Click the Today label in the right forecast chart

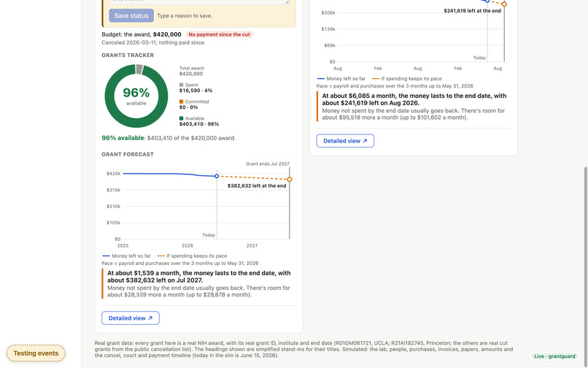[x=479, y=58]
